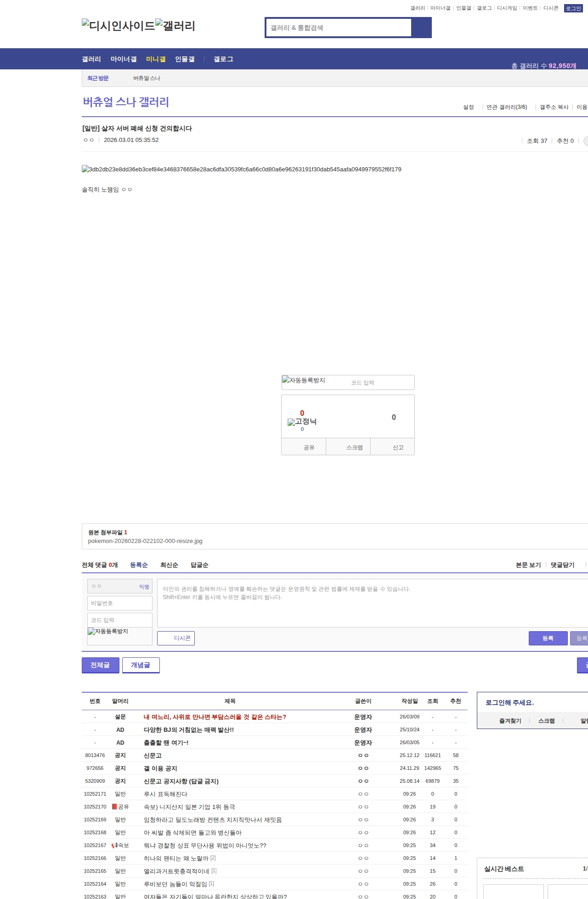Image resolution: width=588 pixels, height=899 pixels.
Task: Click the 코드 입력 field above the recommend box
Action: (x=381, y=383)
